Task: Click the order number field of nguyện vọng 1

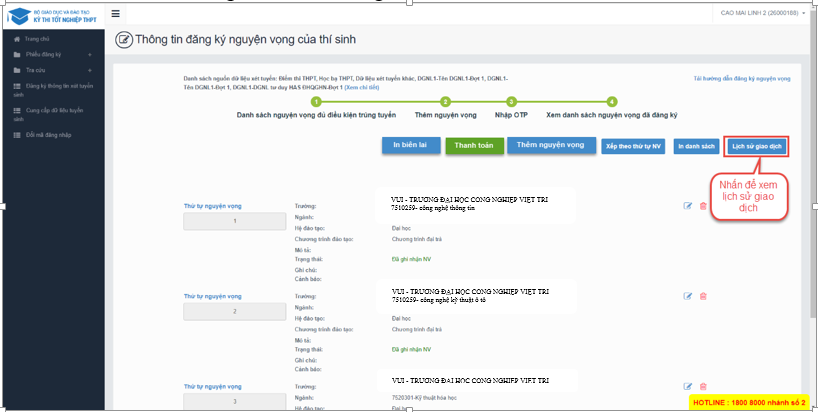Action: 235,221
